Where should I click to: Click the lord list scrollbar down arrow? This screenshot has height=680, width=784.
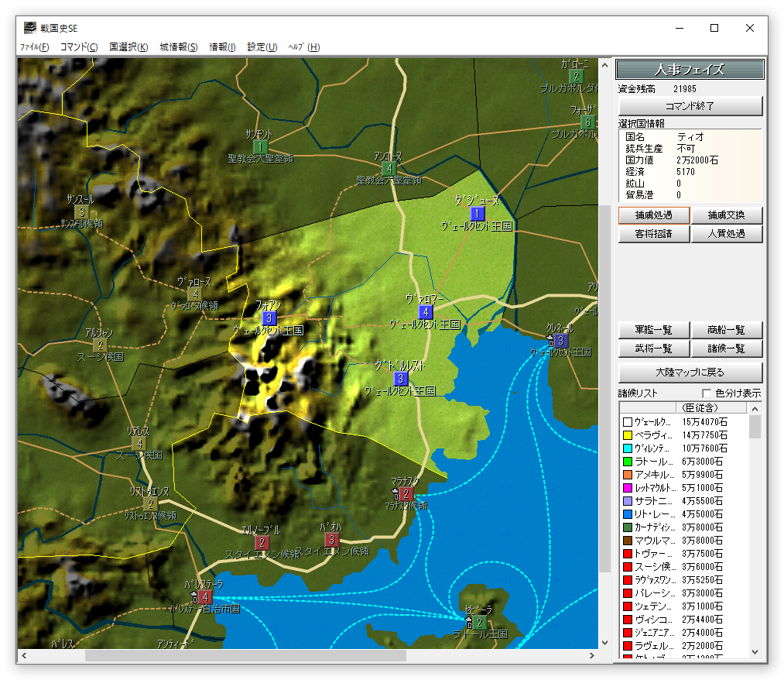[754, 654]
